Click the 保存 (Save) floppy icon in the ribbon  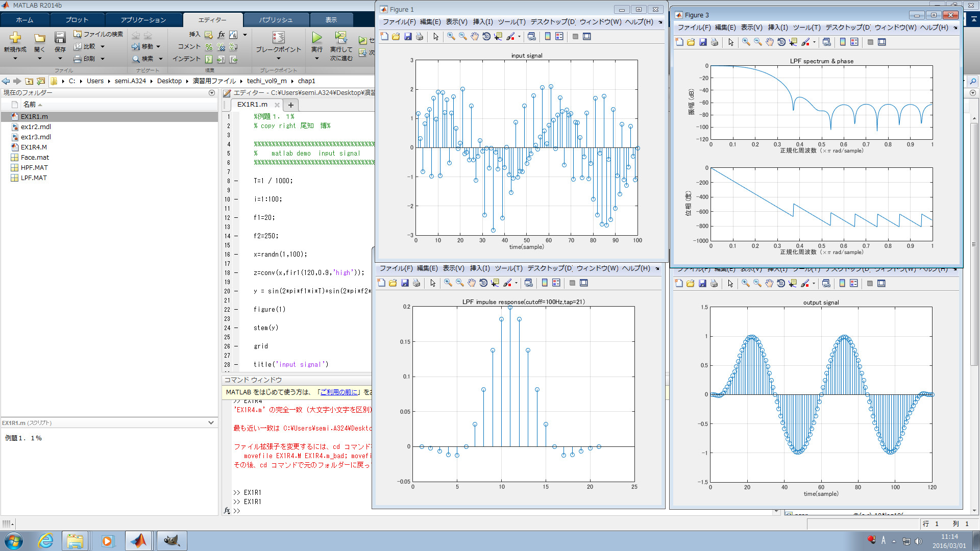pos(60,38)
